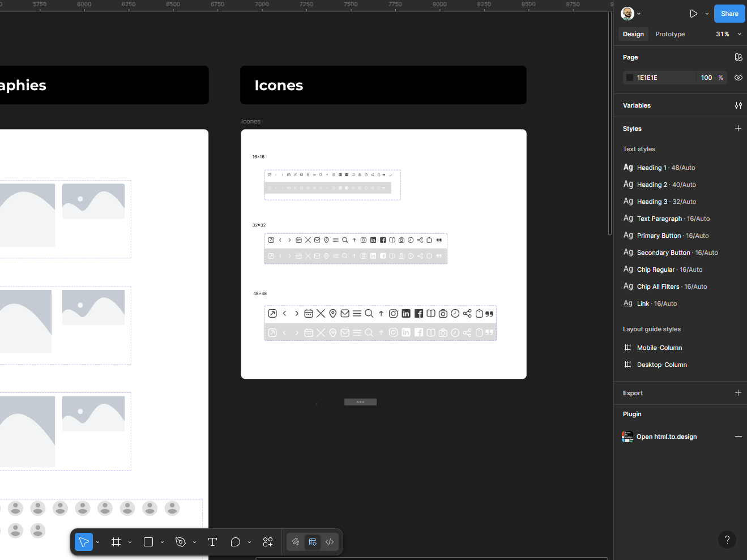Viewport: 747px width, 560px height.
Task: Expand the present options dropdown arrow
Action: (x=707, y=14)
